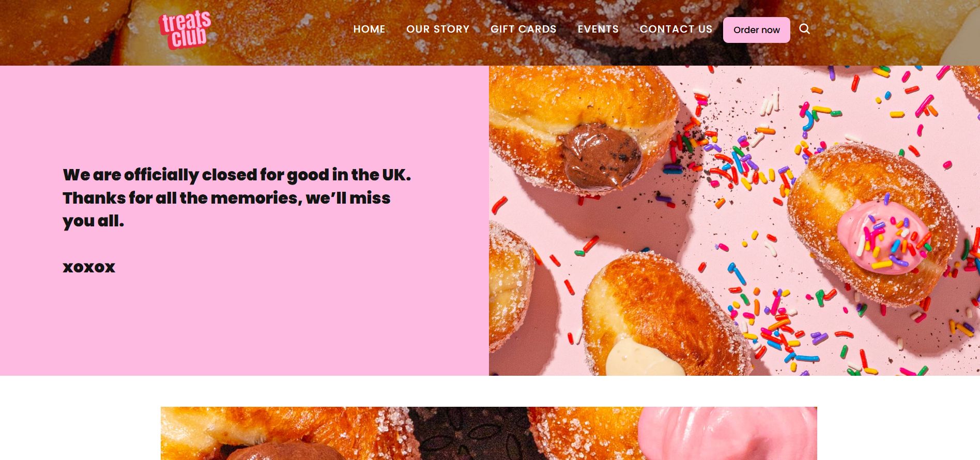The height and width of the screenshot is (460, 980).
Task: Open the GIFT CARDS nav link
Action: [x=524, y=29]
